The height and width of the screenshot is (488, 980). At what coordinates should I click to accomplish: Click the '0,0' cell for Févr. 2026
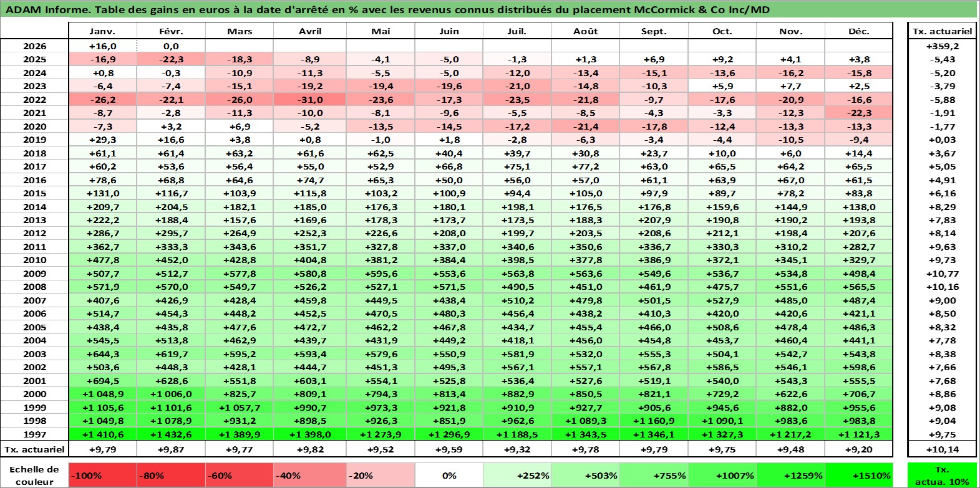pyautogui.click(x=171, y=46)
